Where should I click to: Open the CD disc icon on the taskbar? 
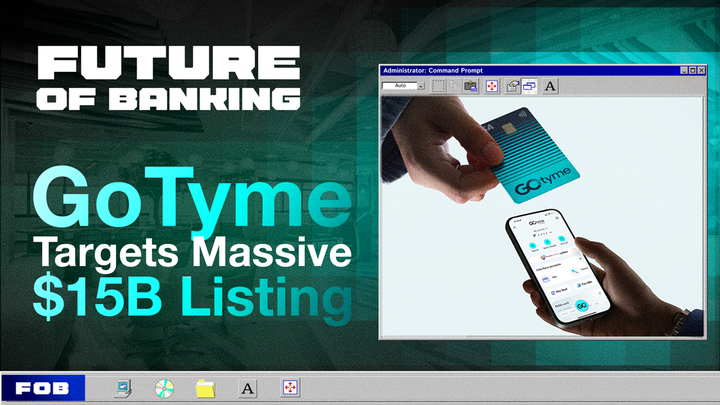(x=164, y=388)
